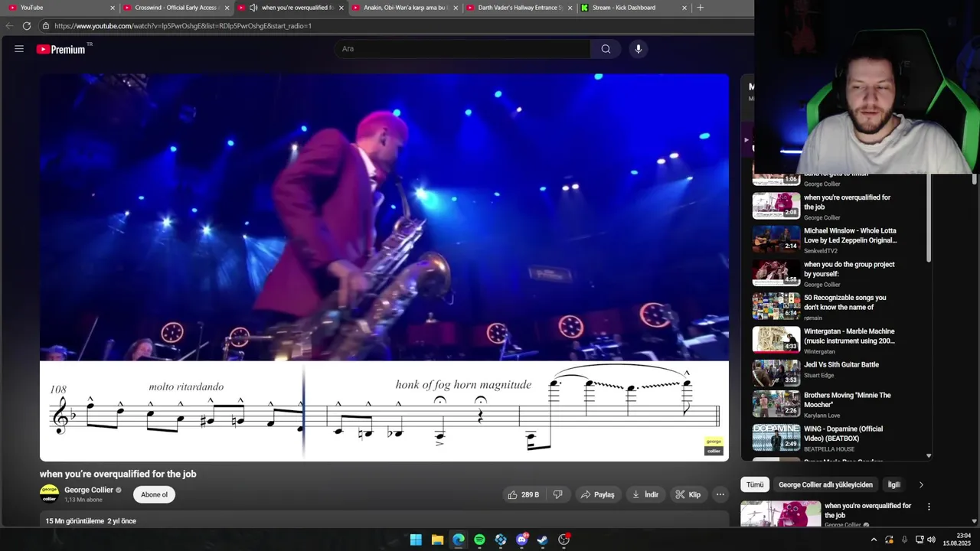Download video with 'İndir' button
Viewport: 980px width, 551px height.
click(645, 494)
